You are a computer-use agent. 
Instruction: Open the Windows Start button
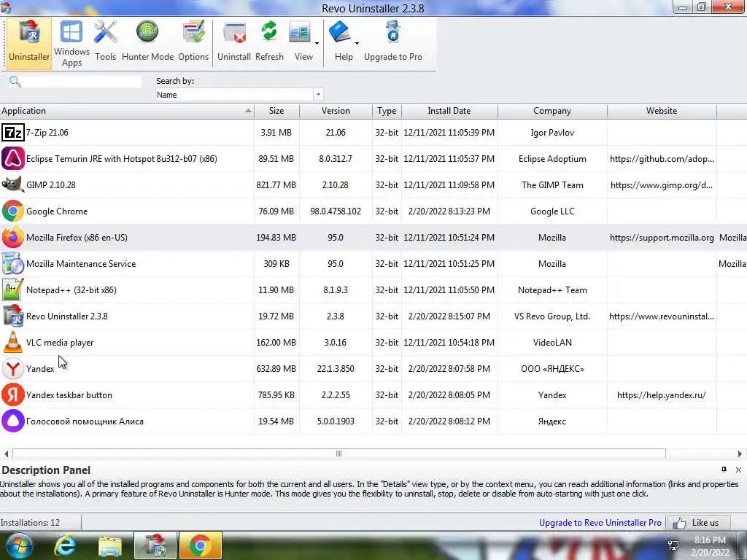pyautogui.click(x=19, y=545)
